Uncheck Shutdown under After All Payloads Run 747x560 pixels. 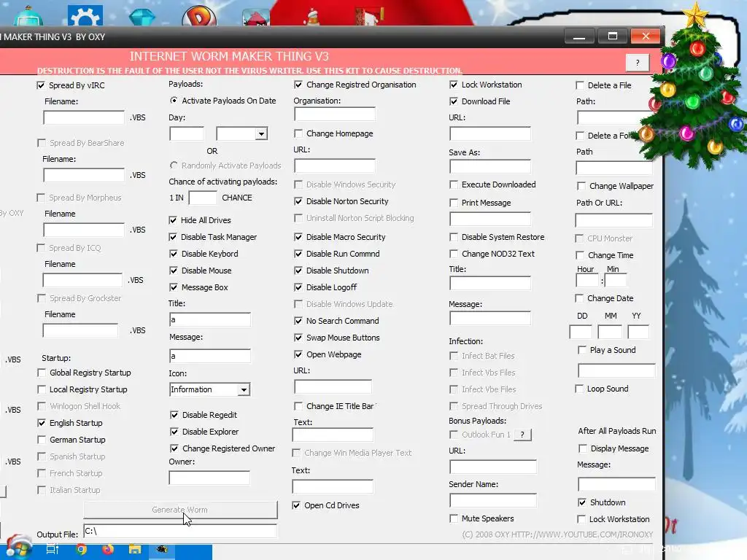click(x=581, y=502)
